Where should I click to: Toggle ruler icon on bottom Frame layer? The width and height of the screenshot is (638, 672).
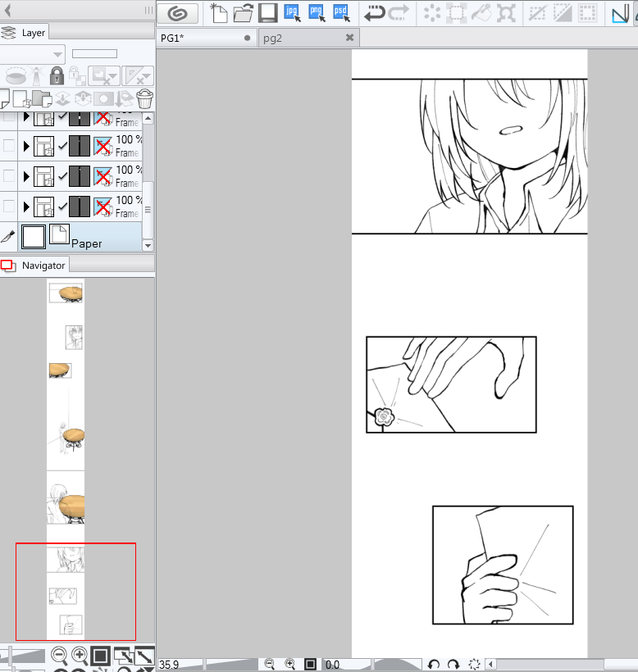tap(103, 207)
